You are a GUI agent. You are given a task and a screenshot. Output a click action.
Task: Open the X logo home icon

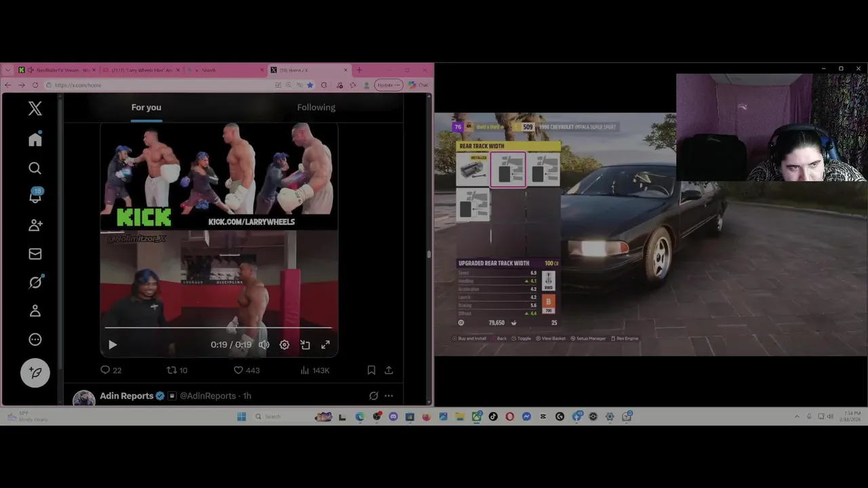tap(35, 108)
